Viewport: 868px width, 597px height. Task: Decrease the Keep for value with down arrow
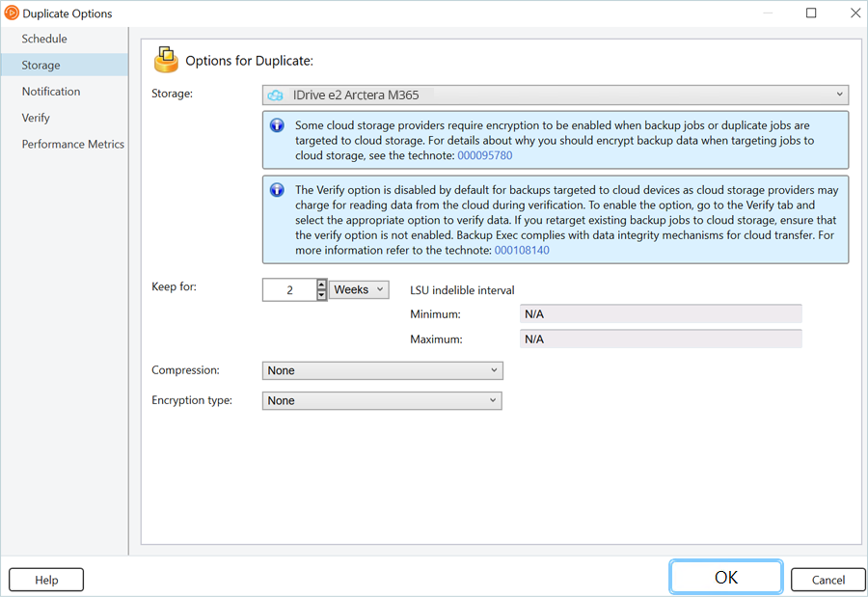[321, 295]
